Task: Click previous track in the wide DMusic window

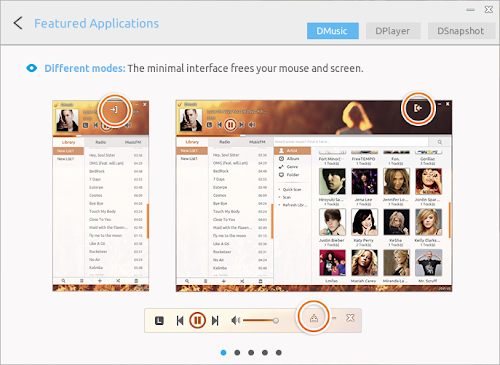Action: tap(220, 125)
